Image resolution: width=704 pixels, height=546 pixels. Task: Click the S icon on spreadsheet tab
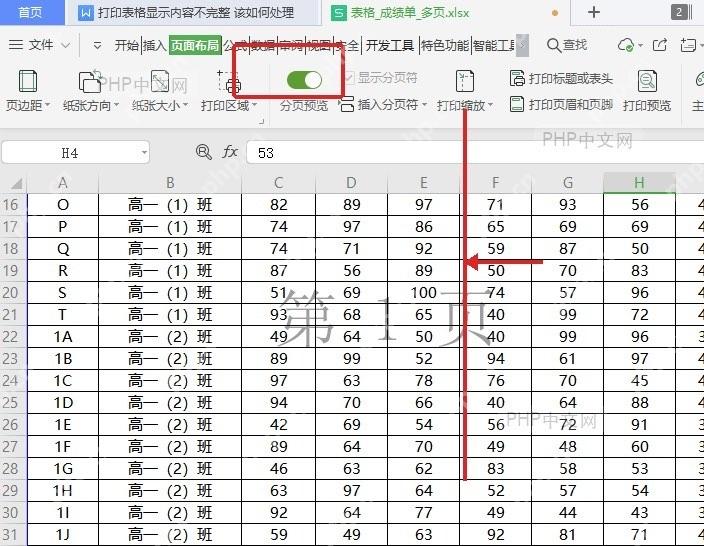339,13
